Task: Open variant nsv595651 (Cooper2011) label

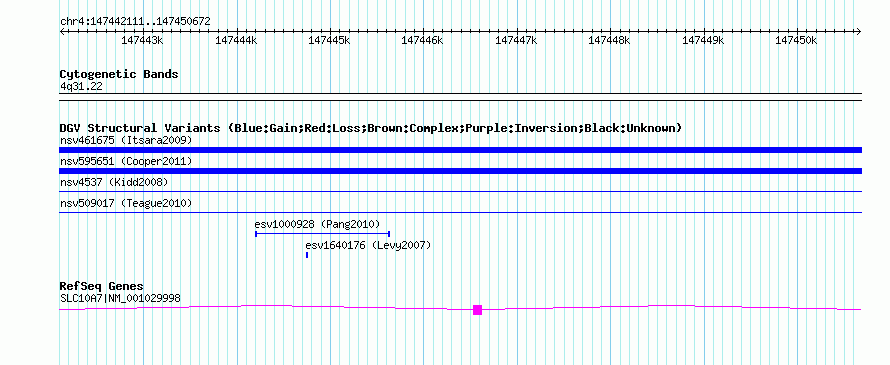Action: coord(126,161)
